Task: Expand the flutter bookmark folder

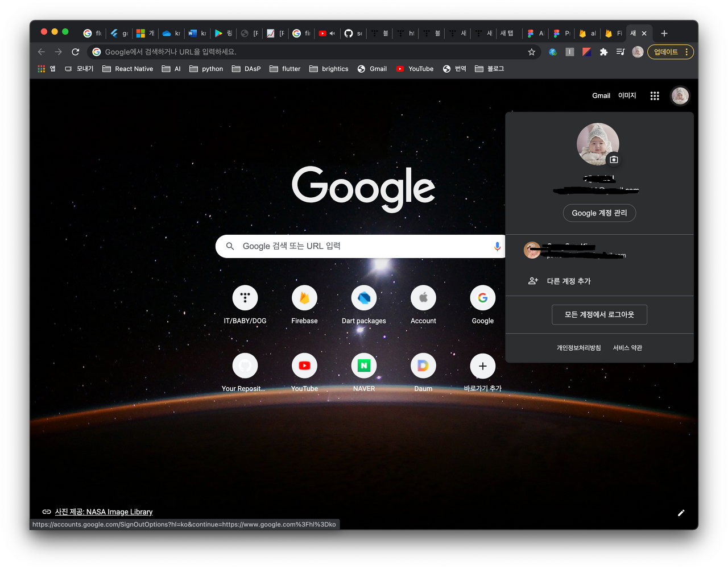Action: 285,69
